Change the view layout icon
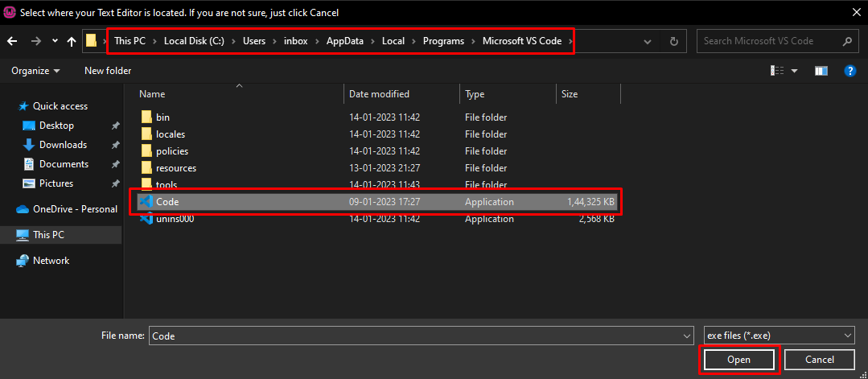This screenshot has height=379, width=868. (x=777, y=70)
